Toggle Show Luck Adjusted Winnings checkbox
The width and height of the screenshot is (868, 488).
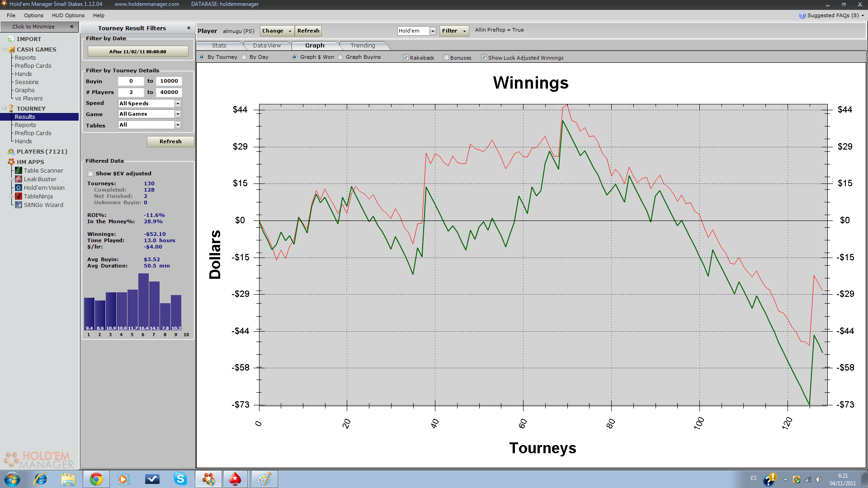pyautogui.click(x=484, y=57)
